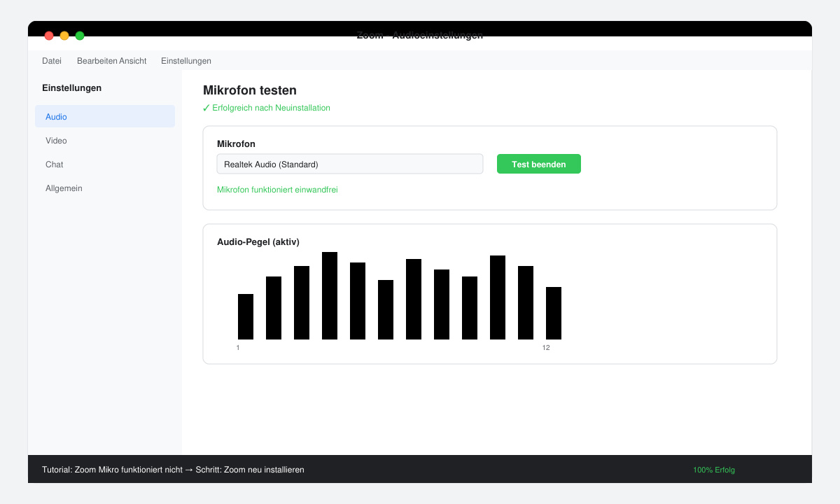This screenshot has height=504, width=840.
Task: Open the Einstellungen menu in menu bar
Action: (x=186, y=61)
